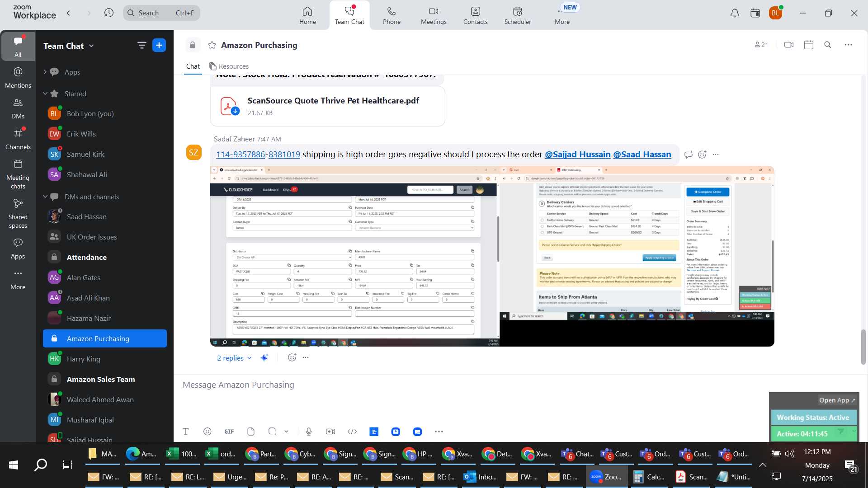Collapse the DMs and channels section
The image size is (868, 488).
point(45,197)
